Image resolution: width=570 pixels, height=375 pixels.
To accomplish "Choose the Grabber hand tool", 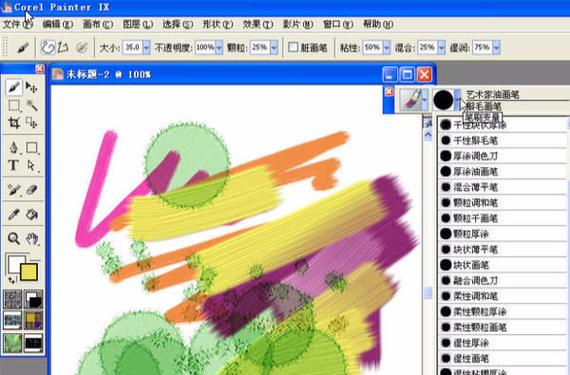I will coord(32,238).
